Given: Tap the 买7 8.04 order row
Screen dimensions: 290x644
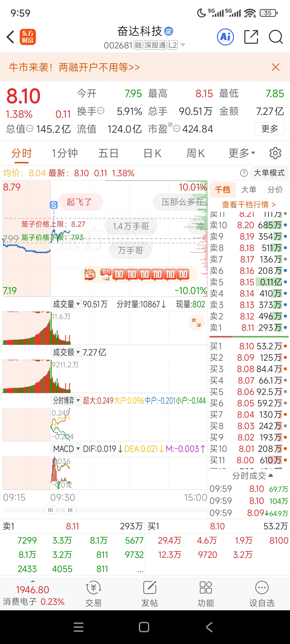Looking at the screenshot, I should coord(249,415).
